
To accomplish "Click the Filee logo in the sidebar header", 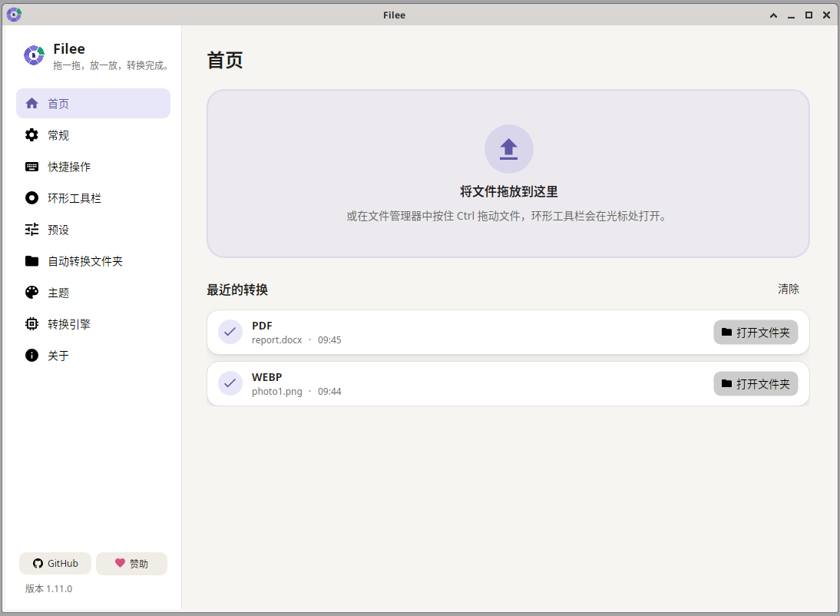I will [x=34, y=55].
